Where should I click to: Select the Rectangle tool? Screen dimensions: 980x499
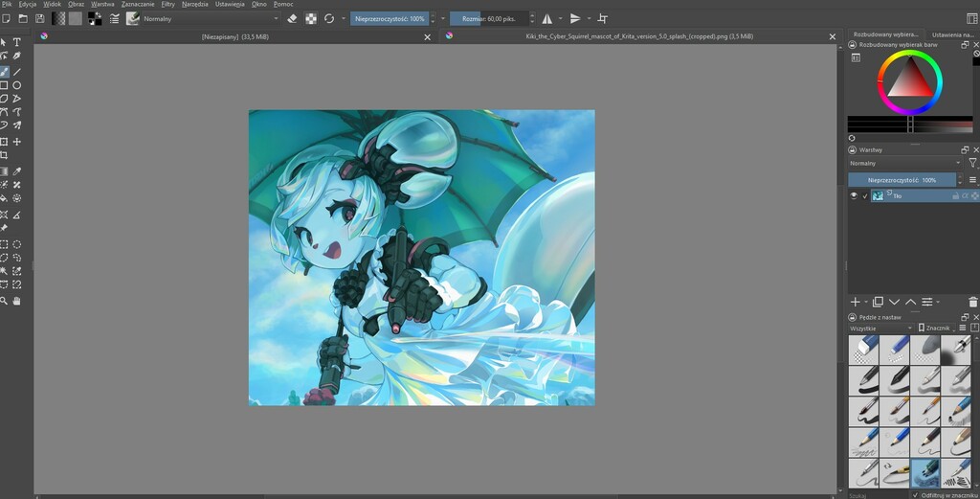5,85
